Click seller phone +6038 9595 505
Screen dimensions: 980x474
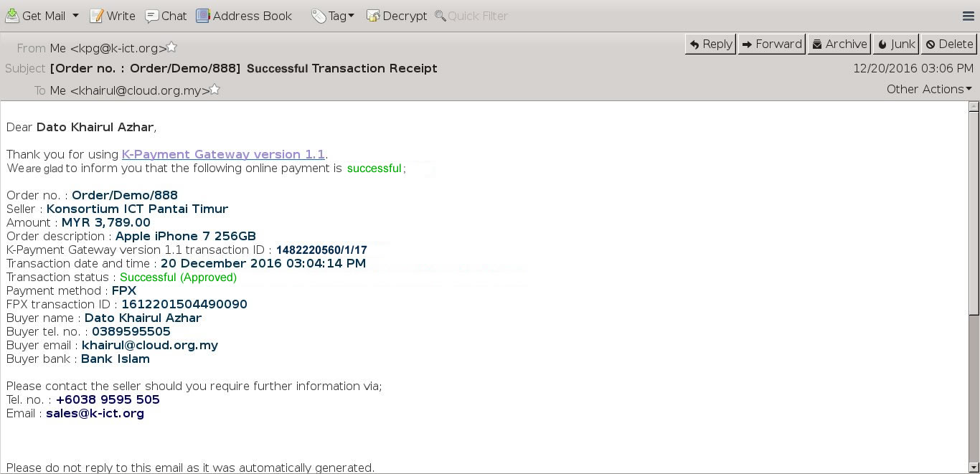[108, 399]
